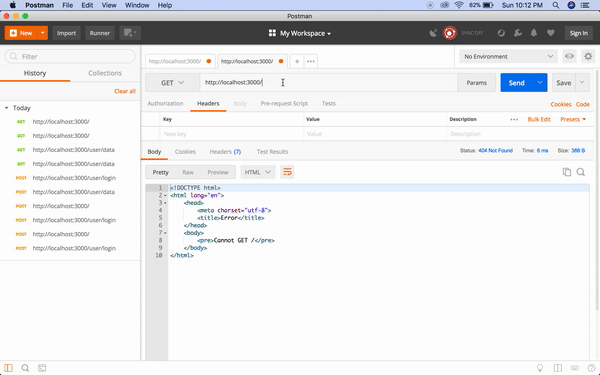Select POST localhost:3000/user/data history entry
The width and height of the screenshot is (600, 375).
point(73,192)
